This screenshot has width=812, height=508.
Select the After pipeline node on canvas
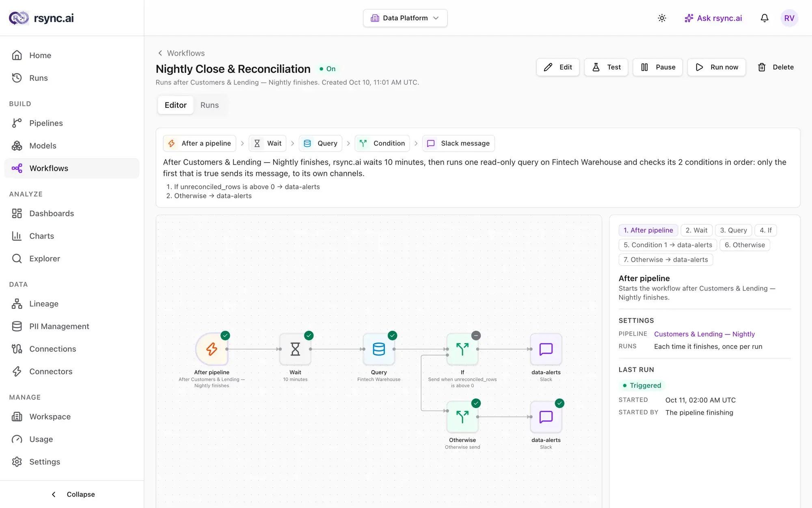click(x=212, y=349)
